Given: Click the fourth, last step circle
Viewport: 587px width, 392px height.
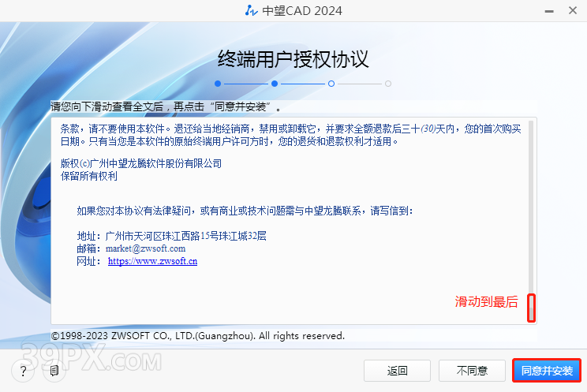Looking at the screenshot, I should coord(388,84).
